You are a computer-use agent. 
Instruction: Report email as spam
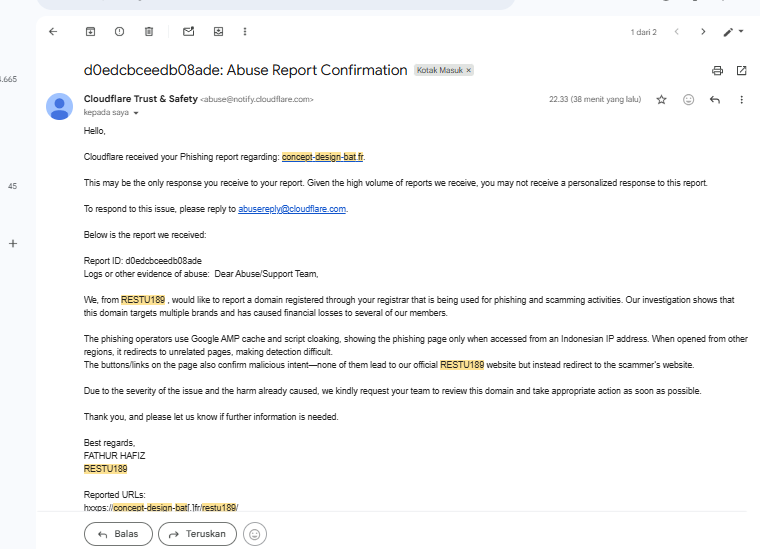click(119, 31)
